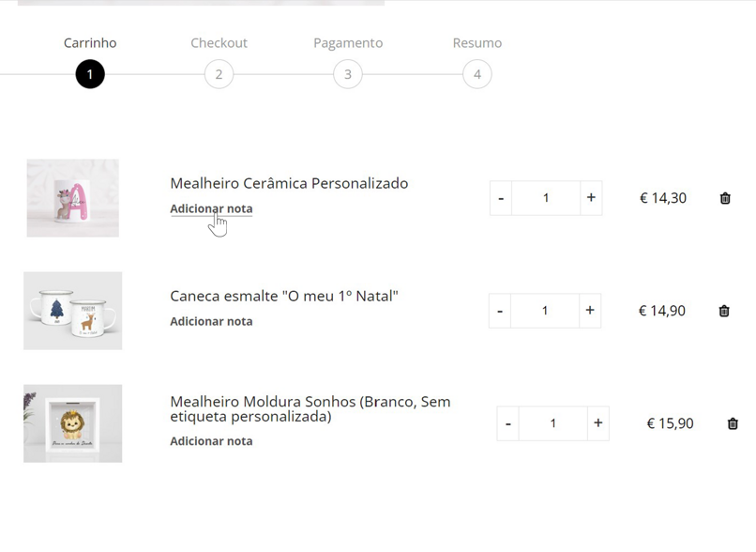Open the pink letter piggy bank thumbnail
756x552 pixels.
(x=73, y=198)
